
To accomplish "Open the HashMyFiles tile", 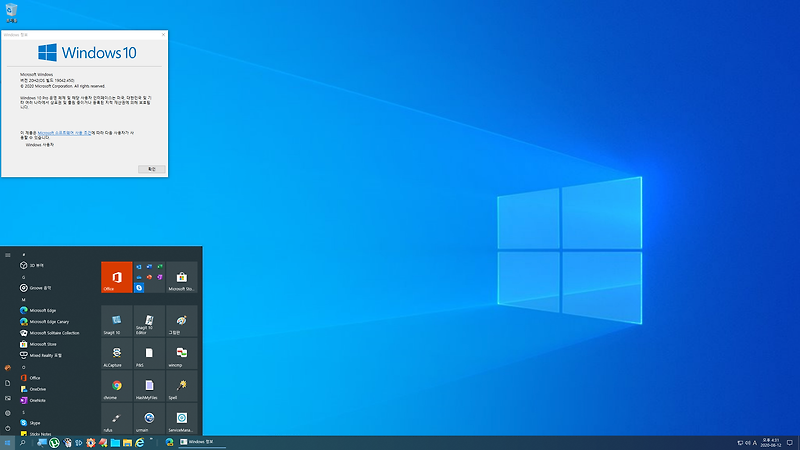I will pos(149,386).
